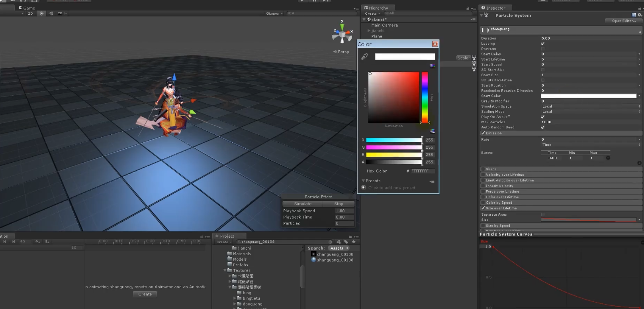Switch color picker mode icon above hue bar
This screenshot has height=309, width=644.
pyautogui.click(x=432, y=66)
